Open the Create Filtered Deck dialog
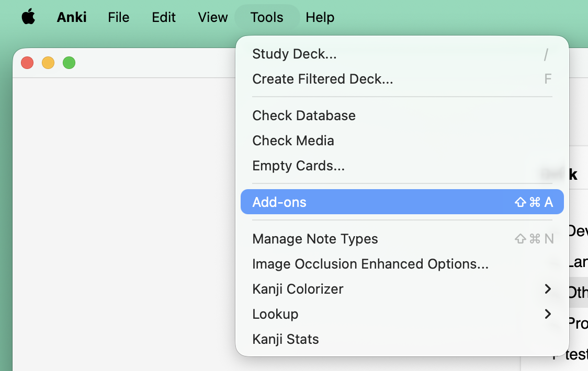The height and width of the screenshot is (371, 588). (x=323, y=79)
